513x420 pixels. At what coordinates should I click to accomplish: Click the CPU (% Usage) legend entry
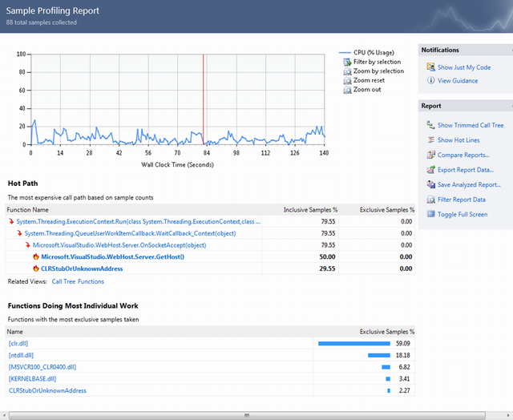pos(366,53)
